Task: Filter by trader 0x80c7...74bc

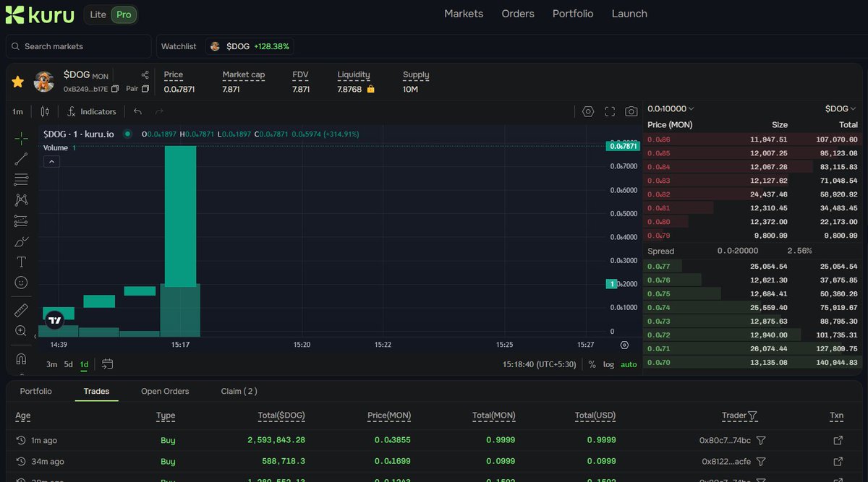Action: pyautogui.click(x=760, y=440)
